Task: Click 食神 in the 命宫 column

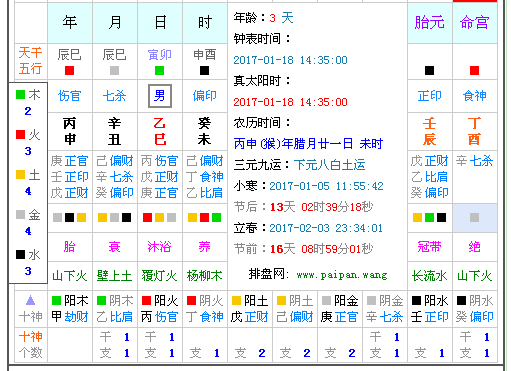Action: [x=475, y=96]
